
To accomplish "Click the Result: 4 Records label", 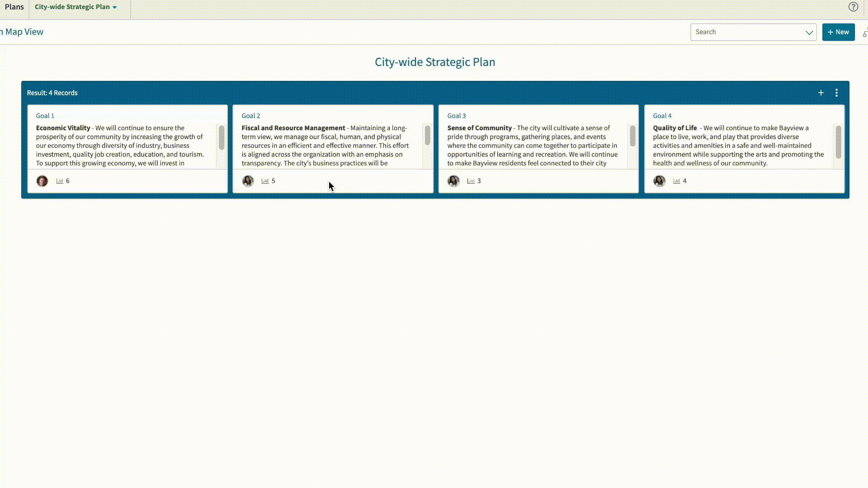I will click(x=52, y=93).
